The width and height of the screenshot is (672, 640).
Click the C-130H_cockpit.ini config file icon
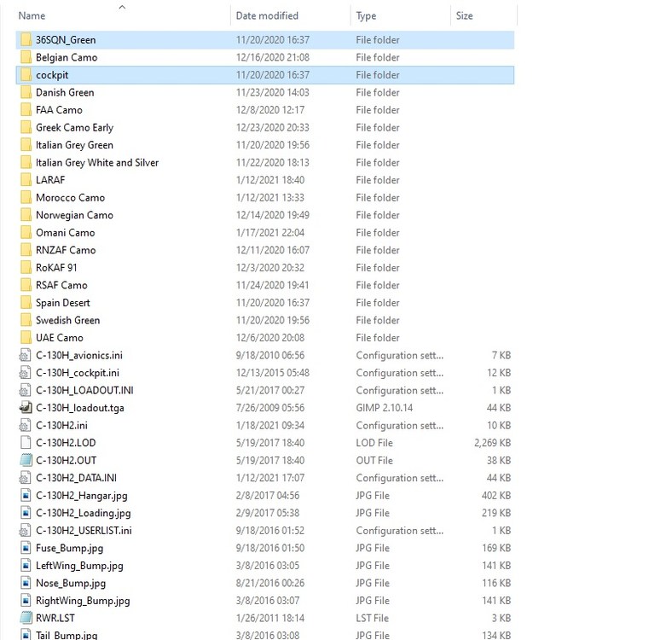pyautogui.click(x=26, y=373)
